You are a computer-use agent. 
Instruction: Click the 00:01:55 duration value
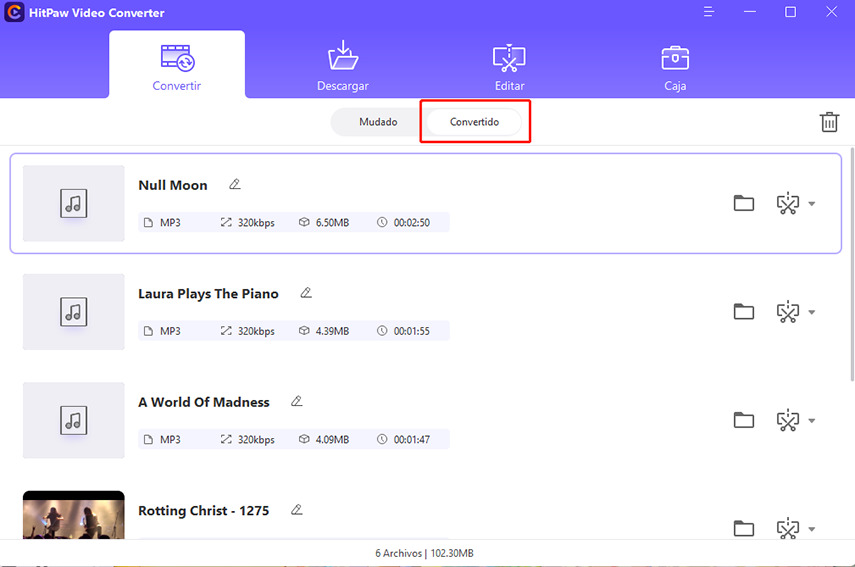(x=412, y=331)
